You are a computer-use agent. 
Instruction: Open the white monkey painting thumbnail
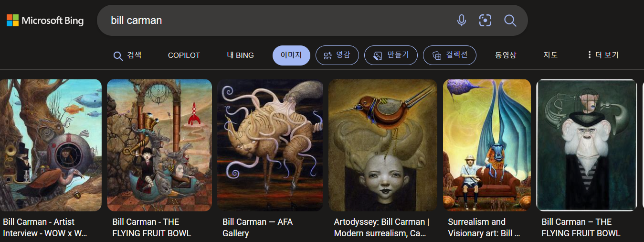[x=587, y=145]
